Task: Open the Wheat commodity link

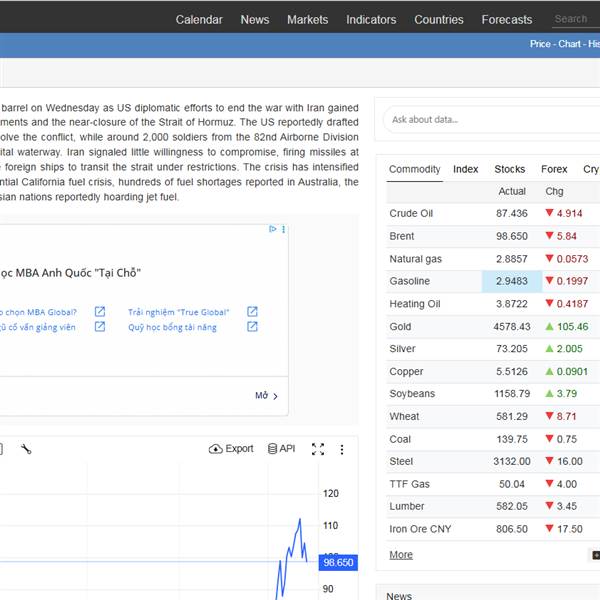Action: click(x=404, y=416)
